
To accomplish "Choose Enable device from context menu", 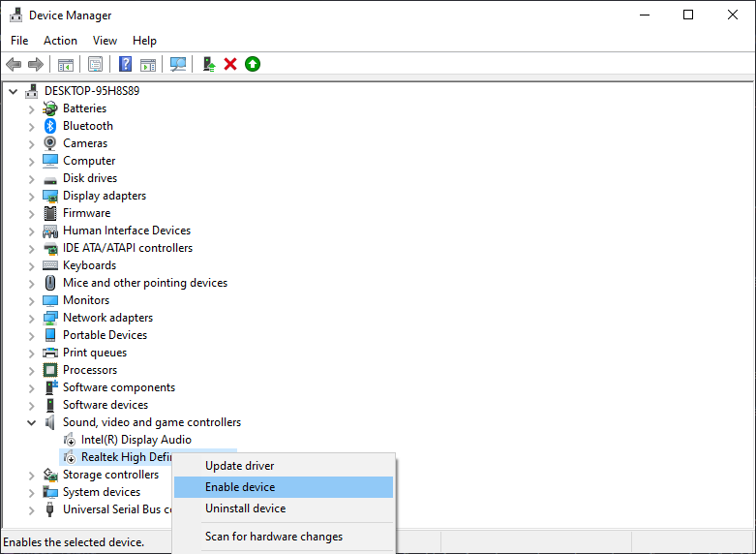I will point(240,487).
